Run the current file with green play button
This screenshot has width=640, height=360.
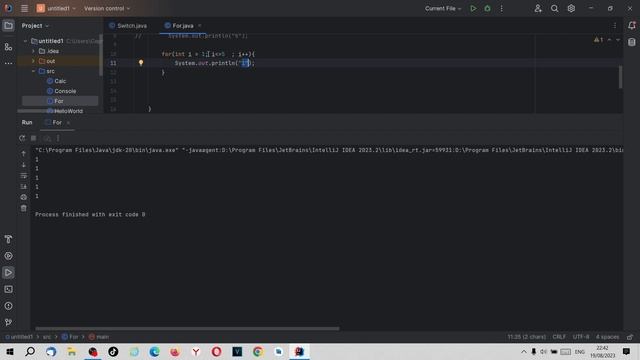tap(473, 8)
